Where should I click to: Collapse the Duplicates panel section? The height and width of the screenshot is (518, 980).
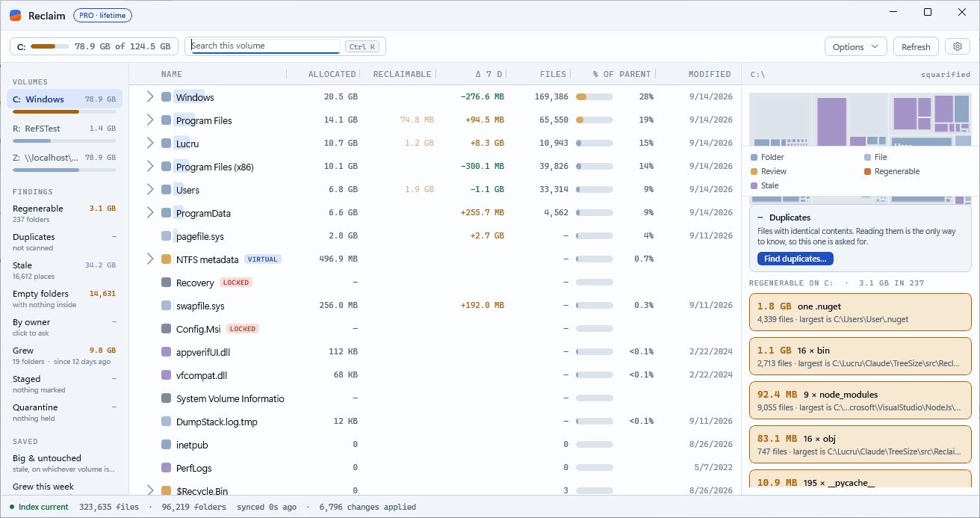tap(760, 218)
